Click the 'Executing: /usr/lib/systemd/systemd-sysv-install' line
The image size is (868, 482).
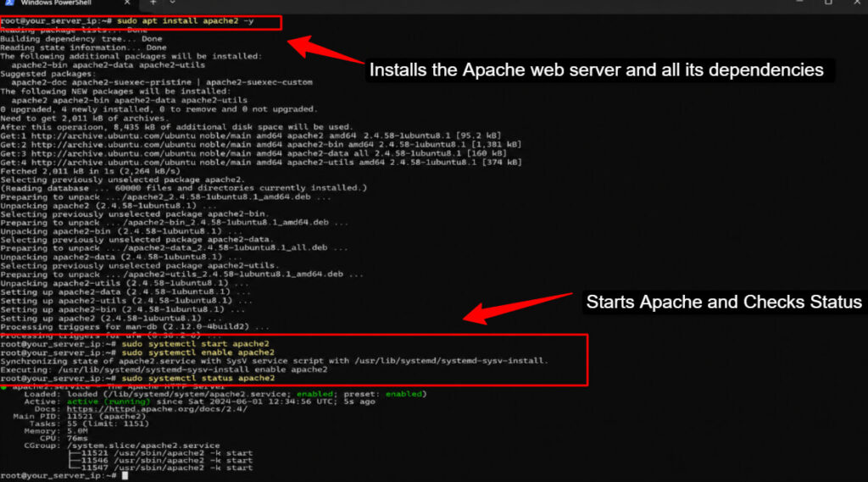(164, 369)
